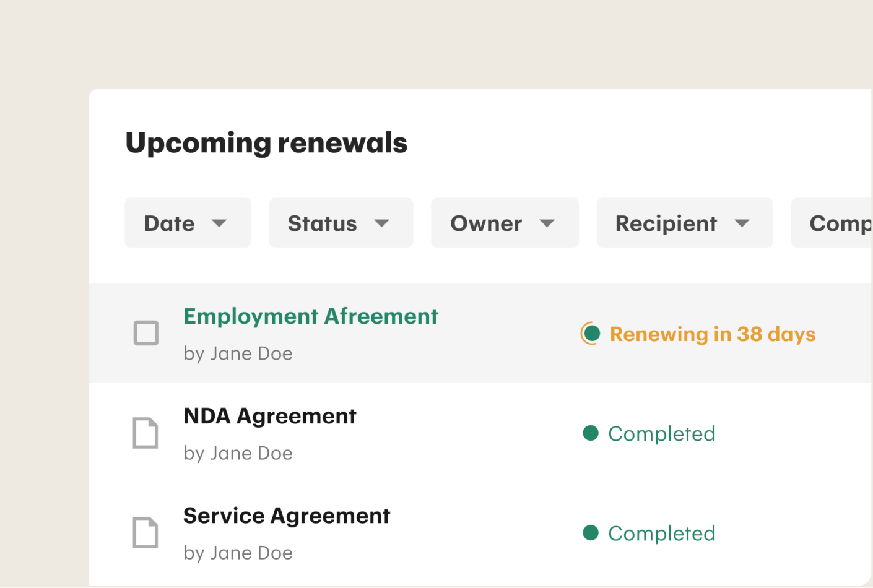The height and width of the screenshot is (588, 873).
Task: Open the NDA Agreement document
Action: point(270,416)
